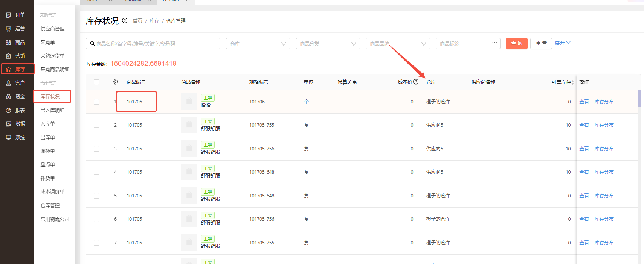Screen dimensions: 644x264
Task: Open 入库单 menu item
Action: [x=47, y=124]
